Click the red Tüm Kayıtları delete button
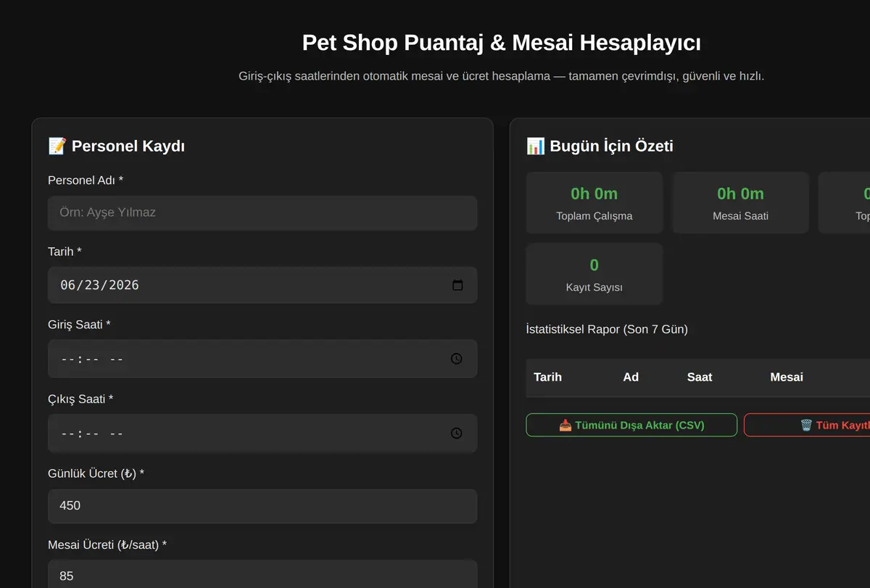The width and height of the screenshot is (870, 588). (x=807, y=425)
